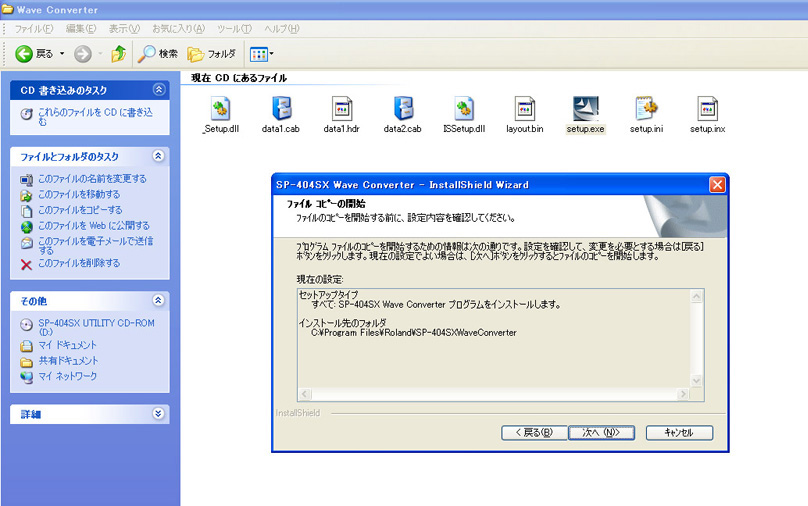Click the envelope e-mail file icon
This screenshot has height=506, width=808.
pyautogui.click(x=26, y=243)
